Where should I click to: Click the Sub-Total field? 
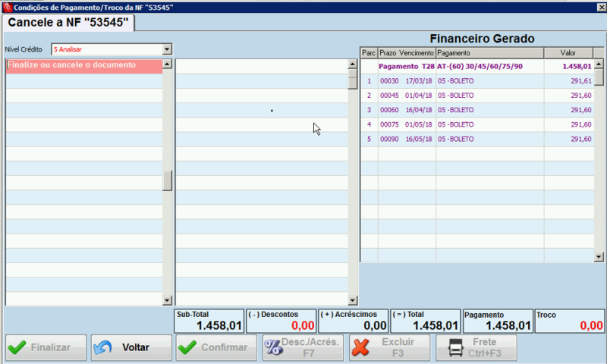(209, 321)
